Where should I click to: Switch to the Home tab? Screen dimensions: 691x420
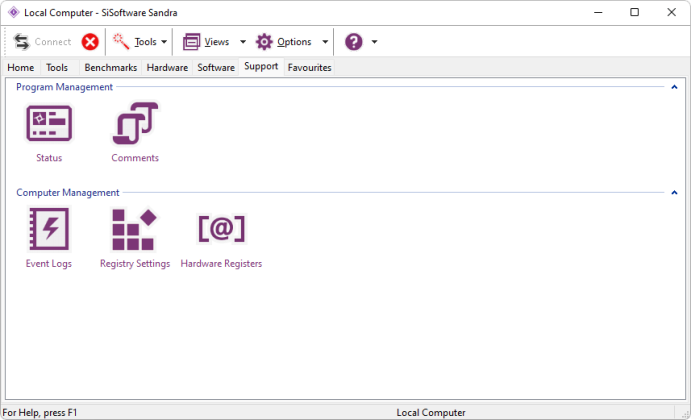pos(21,67)
